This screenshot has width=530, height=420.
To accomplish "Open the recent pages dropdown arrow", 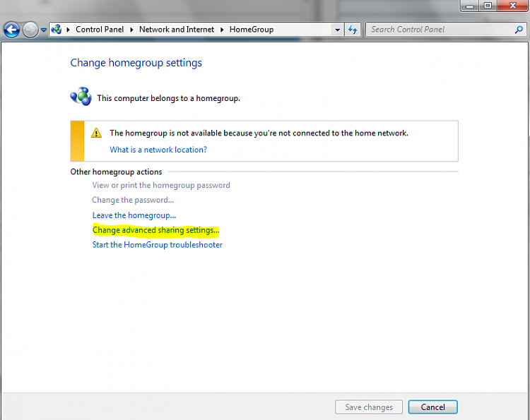I will tap(44, 30).
